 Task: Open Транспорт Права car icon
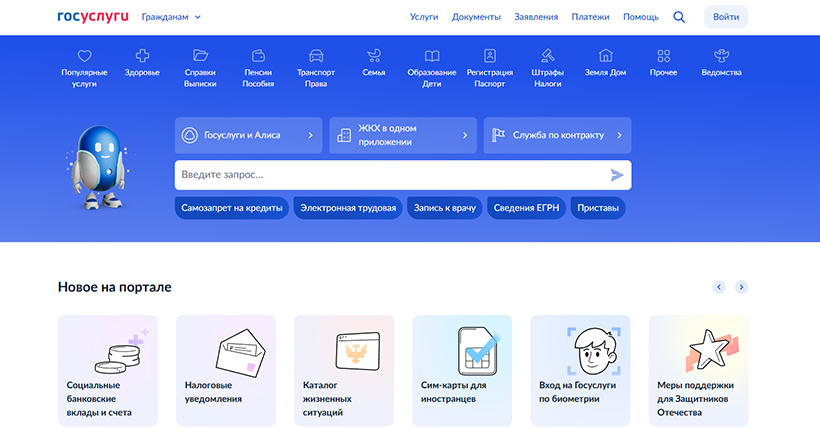pos(316,56)
